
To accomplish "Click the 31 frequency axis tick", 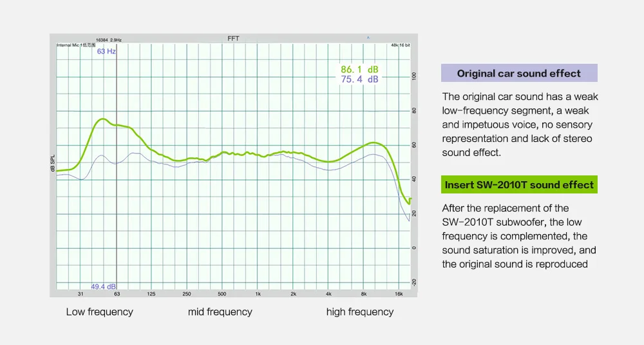I will coord(80,294).
